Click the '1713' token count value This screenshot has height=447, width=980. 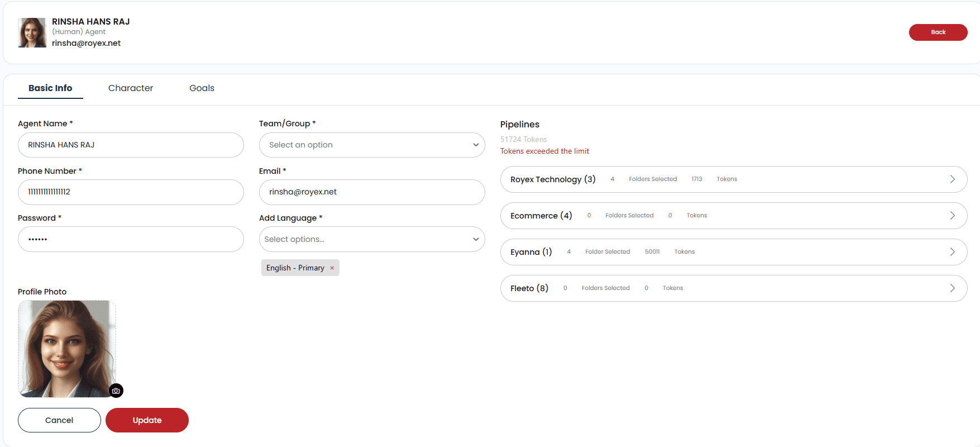tap(697, 179)
